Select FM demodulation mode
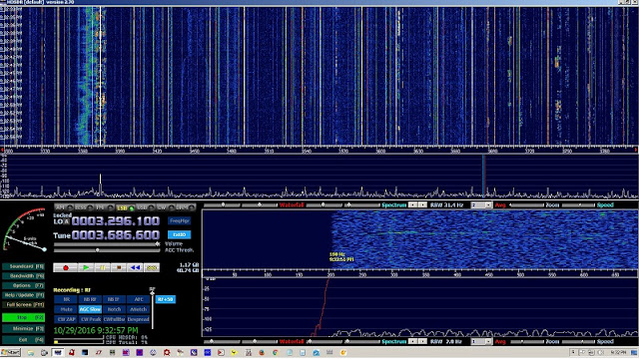This screenshot has height=364, width=639. click(104, 207)
